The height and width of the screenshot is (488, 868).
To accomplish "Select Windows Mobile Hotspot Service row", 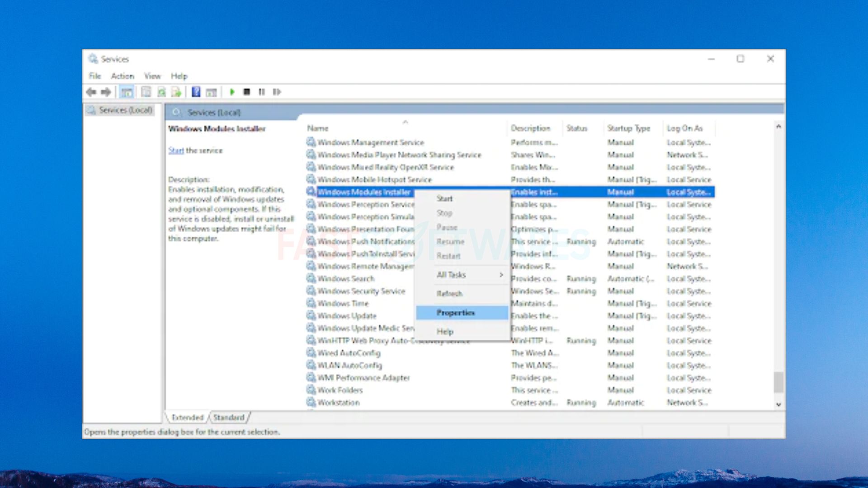I will point(510,179).
